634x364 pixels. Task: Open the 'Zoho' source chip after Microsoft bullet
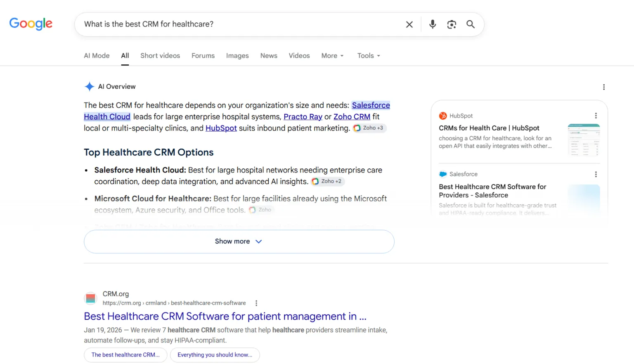pyautogui.click(x=261, y=210)
